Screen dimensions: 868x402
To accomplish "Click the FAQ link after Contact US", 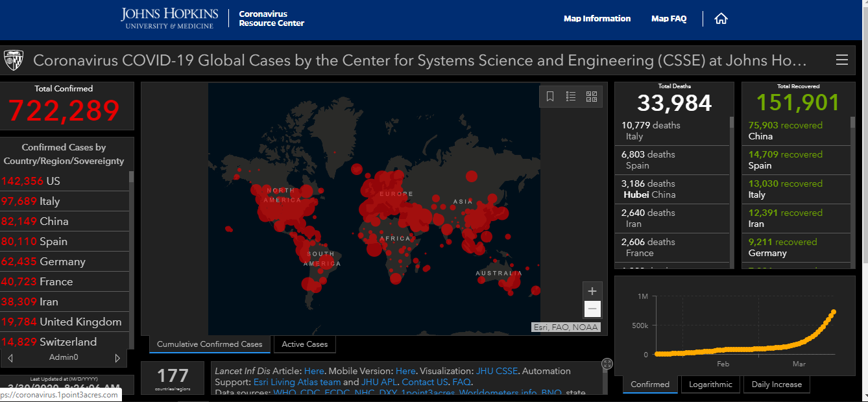I will 461,383.
